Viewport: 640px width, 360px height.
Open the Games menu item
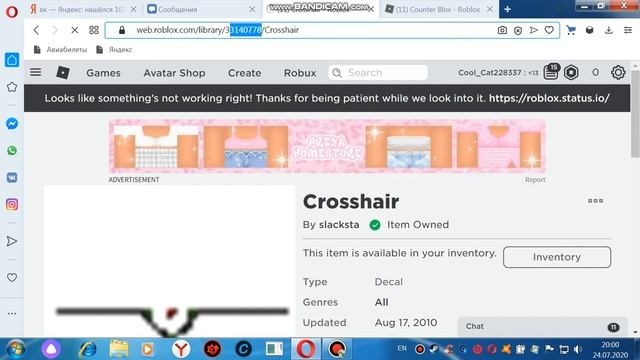[x=103, y=73]
